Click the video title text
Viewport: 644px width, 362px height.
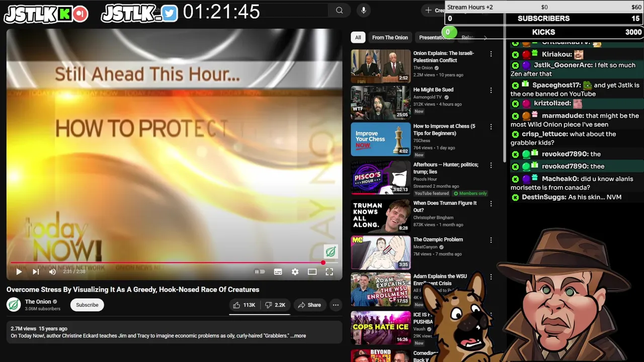tap(133, 290)
